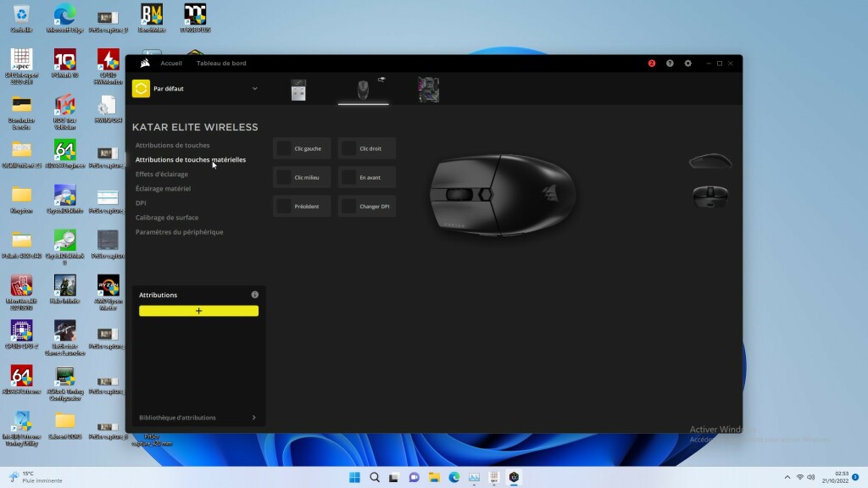
Task: Add a new assignment with the yellow plus button
Action: pos(198,311)
